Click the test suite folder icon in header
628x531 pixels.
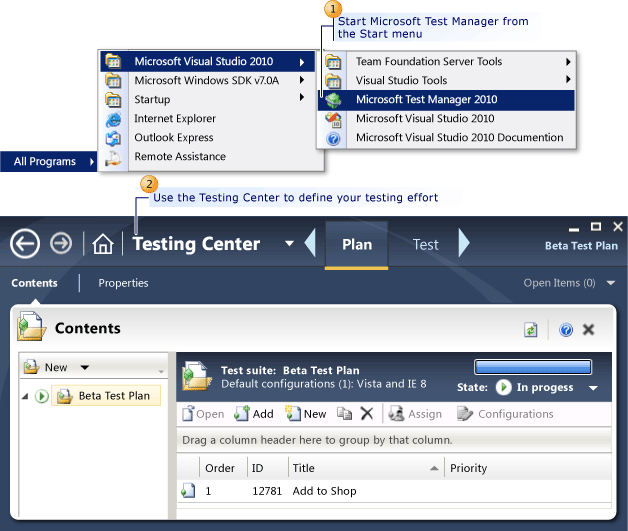tap(197, 376)
